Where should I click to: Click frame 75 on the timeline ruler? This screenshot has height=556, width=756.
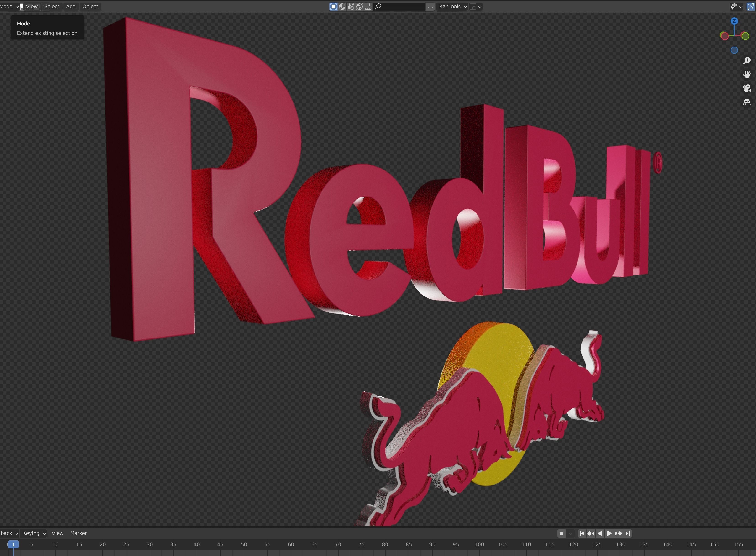(361, 544)
